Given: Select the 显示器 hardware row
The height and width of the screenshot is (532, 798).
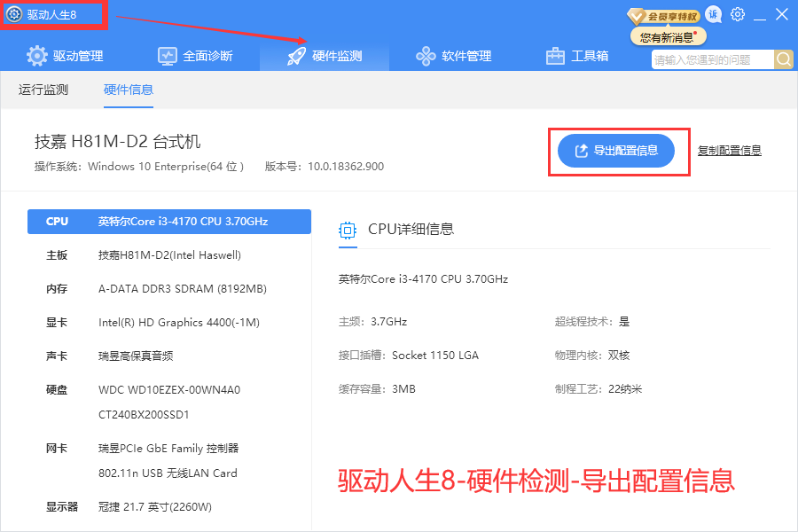Looking at the screenshot, I should [x=169, y=507].
